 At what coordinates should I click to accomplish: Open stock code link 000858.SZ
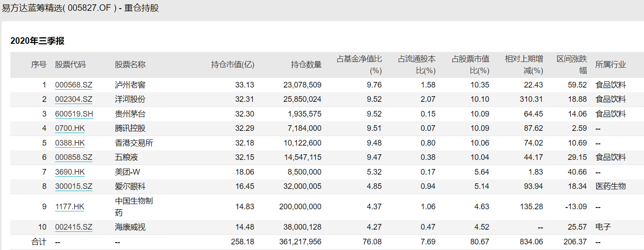point(73,157)
